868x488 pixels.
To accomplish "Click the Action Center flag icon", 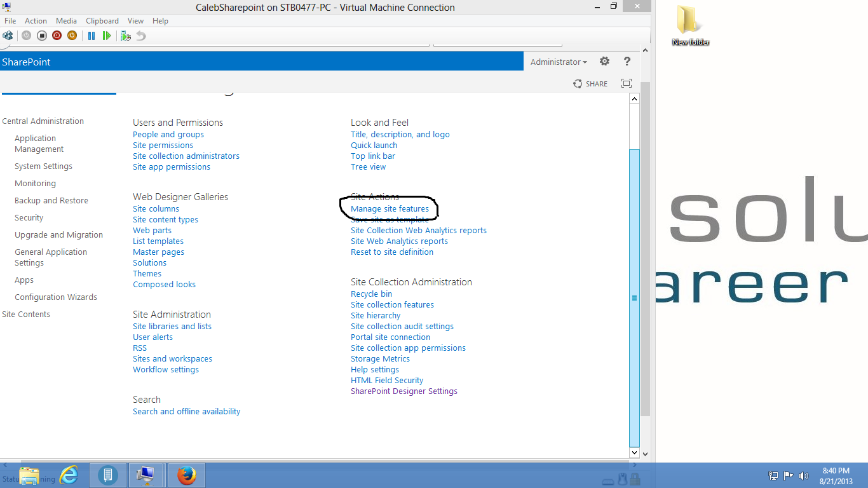I will point(789,476).
